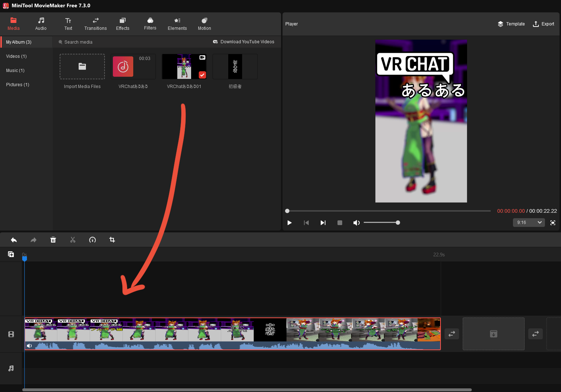Click the Export button
561x392 pixels.
pyautogui.click(x=544, y=24)
